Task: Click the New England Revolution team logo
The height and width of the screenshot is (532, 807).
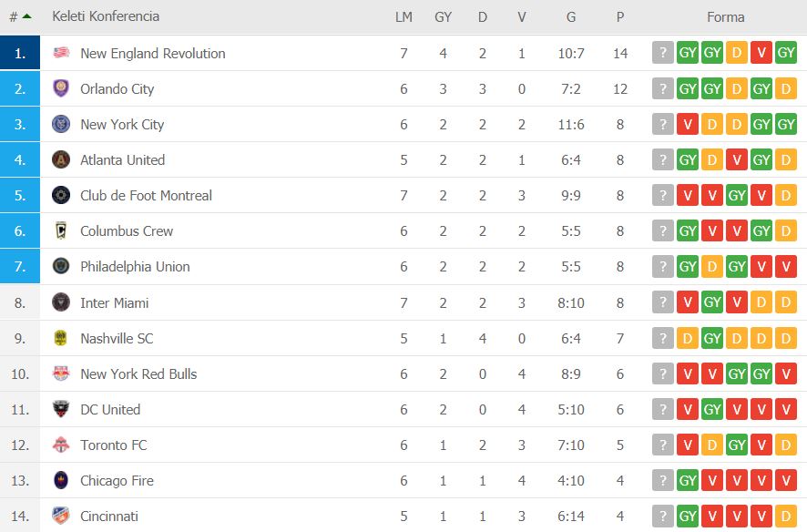Action: [x=61, y=53]
